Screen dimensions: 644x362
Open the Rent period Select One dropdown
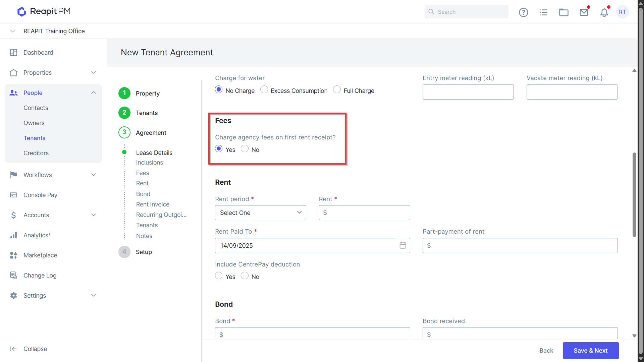coord(261,213)
